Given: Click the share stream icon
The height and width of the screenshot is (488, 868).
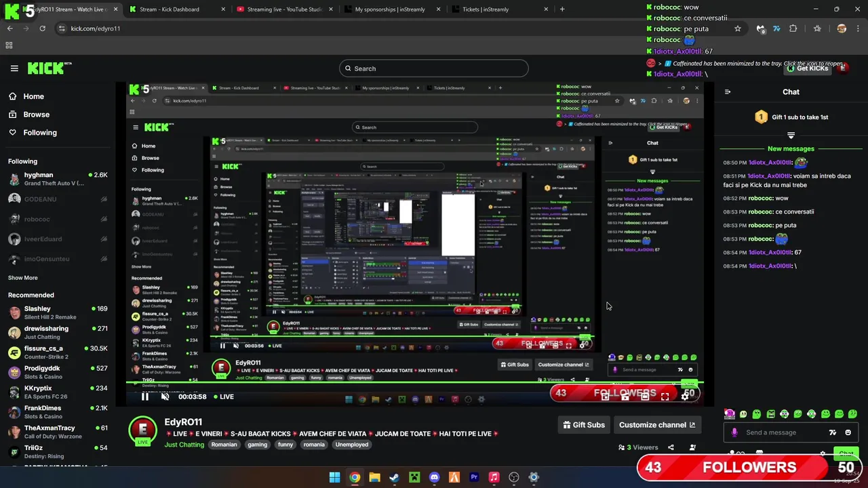Looking at the screenshot, I should pyautogui.click(x=671, y=447).
